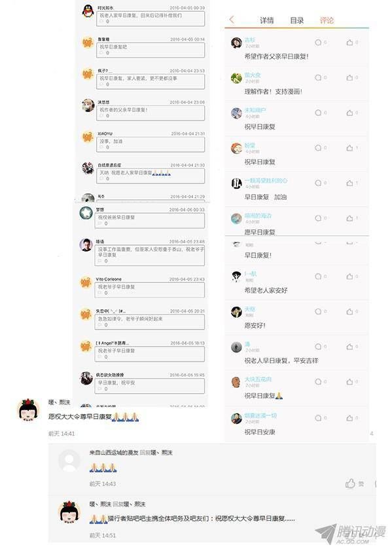Click the comment box 没事,加油
The height and width of the screenshot is (549, 392).
pos(151,144)
